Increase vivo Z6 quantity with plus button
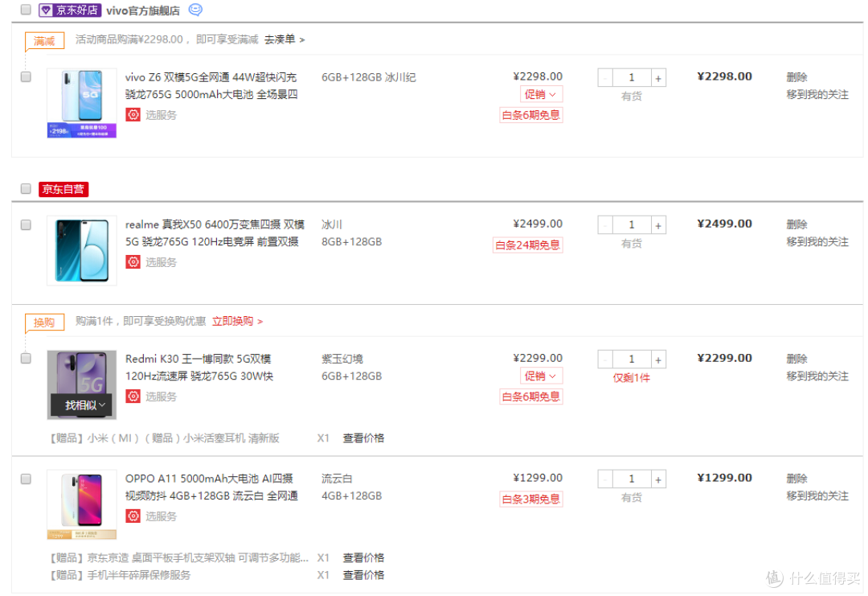 tap(658, 78)
